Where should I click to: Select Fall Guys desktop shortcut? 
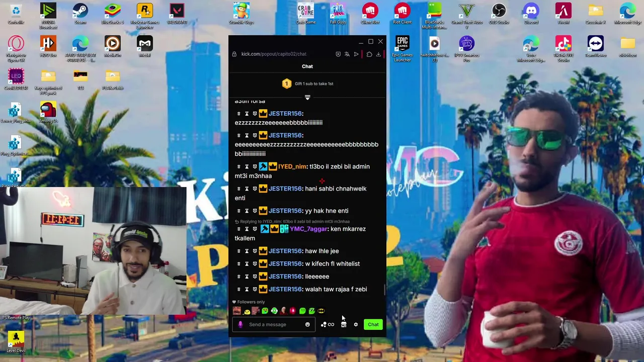tap(338, 14)
